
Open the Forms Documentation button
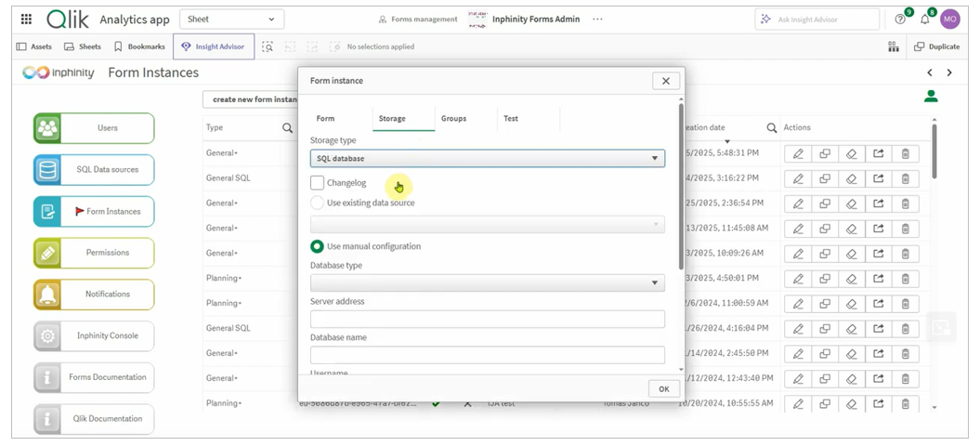(94, 377)
